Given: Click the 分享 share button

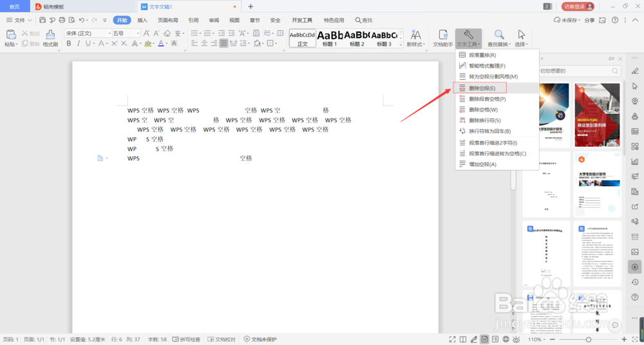Looking at the screenshot, I should point(589,20).
